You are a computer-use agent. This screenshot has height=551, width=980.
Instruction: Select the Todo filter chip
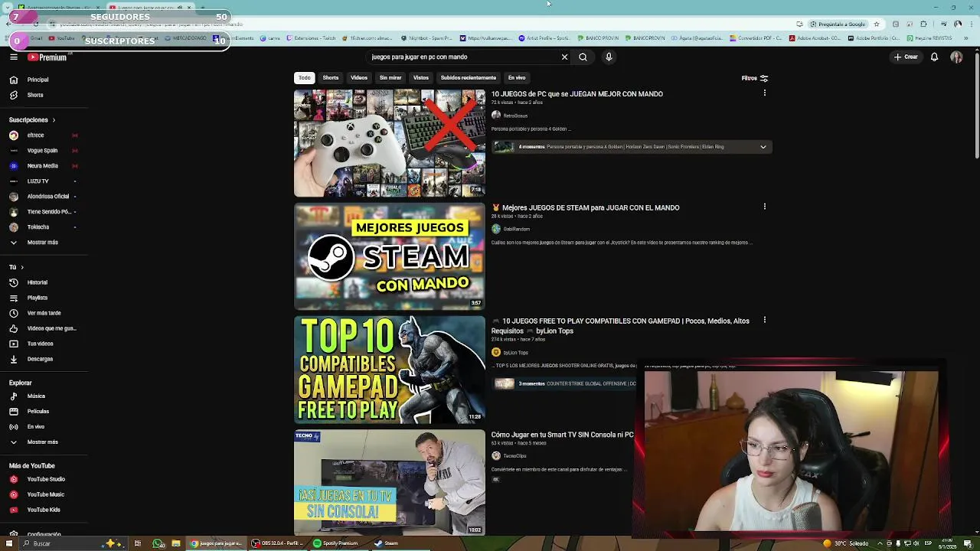(x=304, y=77)
